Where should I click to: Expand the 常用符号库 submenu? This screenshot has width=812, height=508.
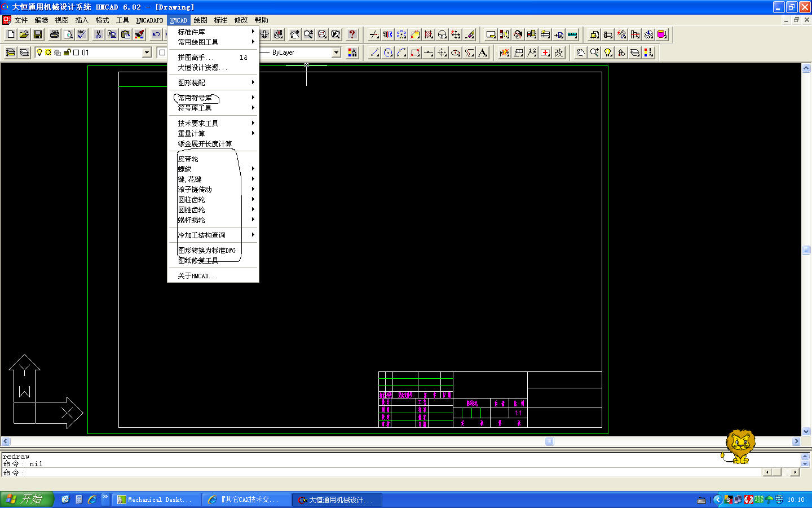pos(213,98)
